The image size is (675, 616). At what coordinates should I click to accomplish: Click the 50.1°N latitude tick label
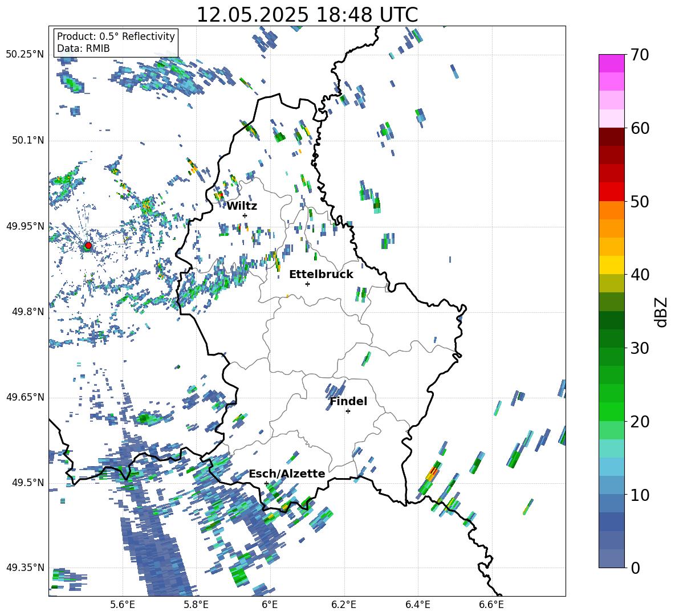pos(28,140)
